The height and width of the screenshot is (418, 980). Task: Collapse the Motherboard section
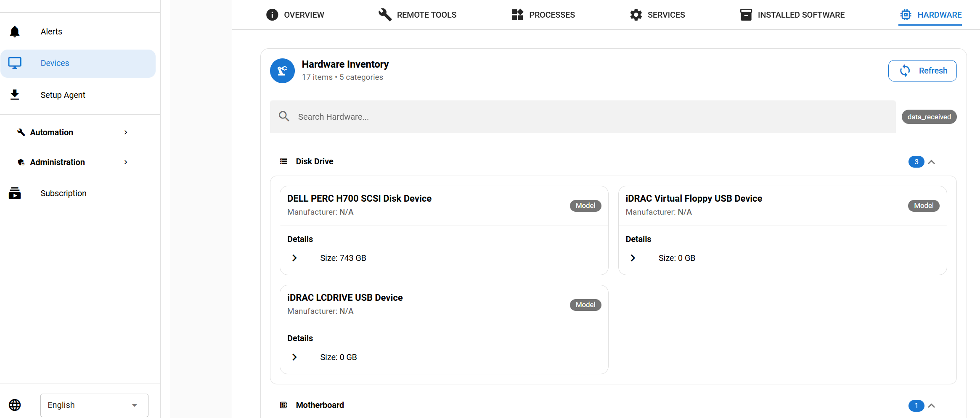(x=932, y=405)
